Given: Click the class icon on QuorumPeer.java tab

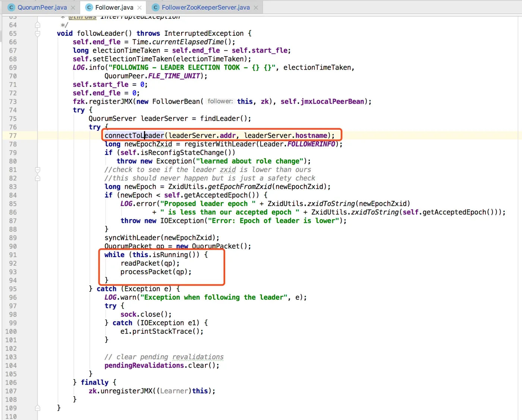Looking at the screenshot, I should pyautogui.click(x=12, y=7).
